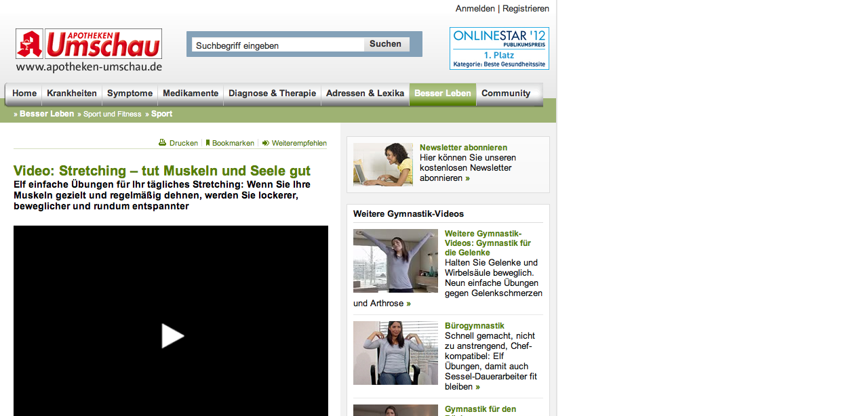Viewport: 868px width, 416px height.
Task: Click the arrow icon beside Weiterempfehlen
Action: pos(266,143)
